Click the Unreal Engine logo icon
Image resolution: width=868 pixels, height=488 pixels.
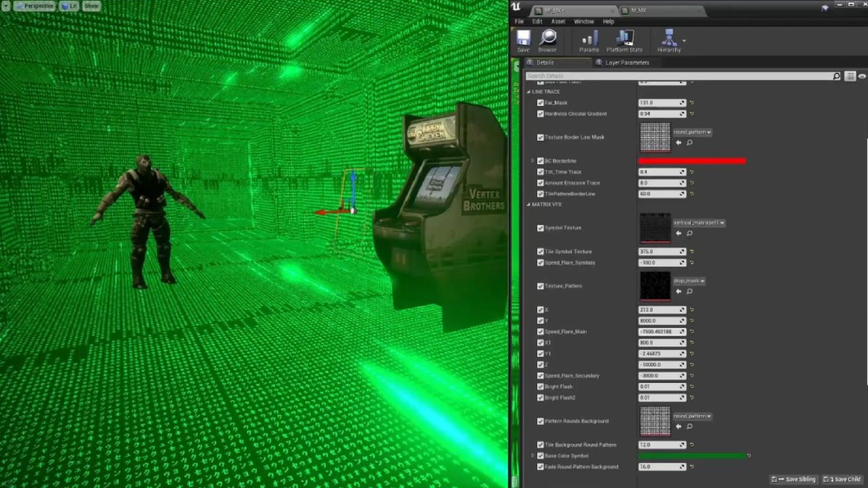516,7
